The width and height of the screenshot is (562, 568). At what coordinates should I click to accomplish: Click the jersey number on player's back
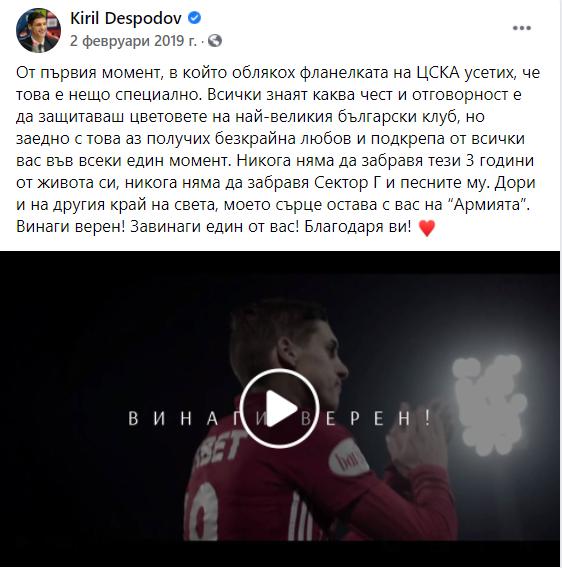(x=201, y=511)
